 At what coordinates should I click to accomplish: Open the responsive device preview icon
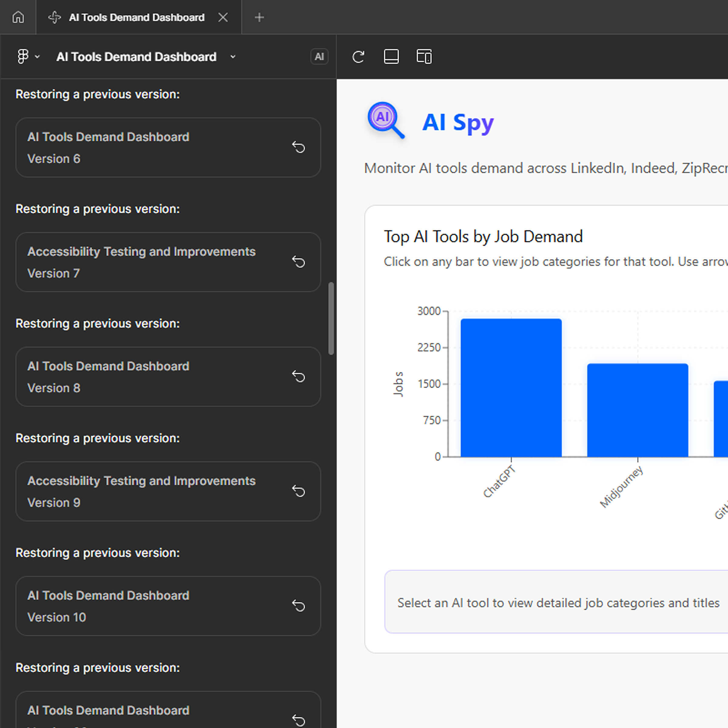(x=424, y=57)
